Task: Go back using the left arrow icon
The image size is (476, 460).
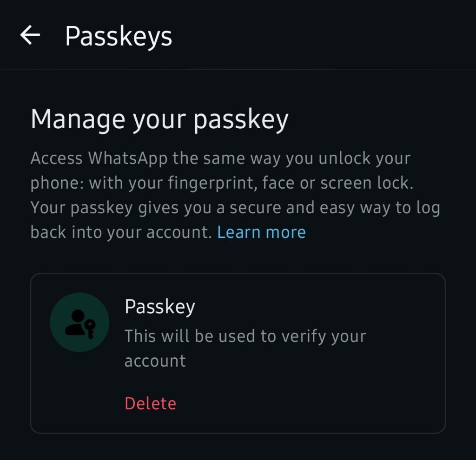Action: 30,35
